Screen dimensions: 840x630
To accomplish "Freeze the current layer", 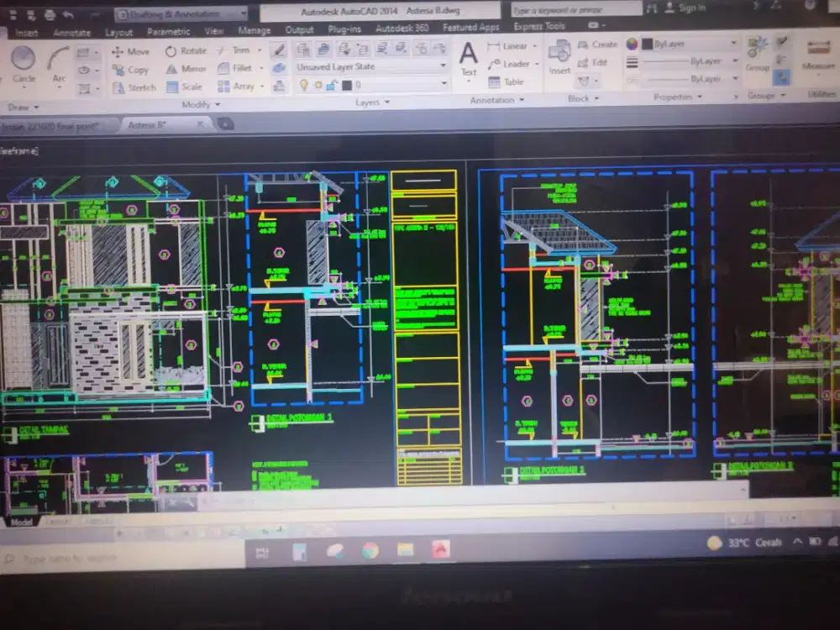I will click(317, 82).
